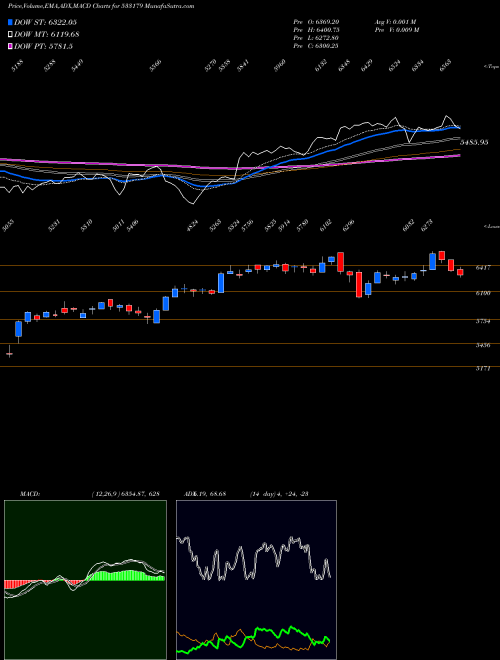Click the 'Pre V: 0.009 M' volume text
This screenshot has width=500, height=660.
click(397, 30)
